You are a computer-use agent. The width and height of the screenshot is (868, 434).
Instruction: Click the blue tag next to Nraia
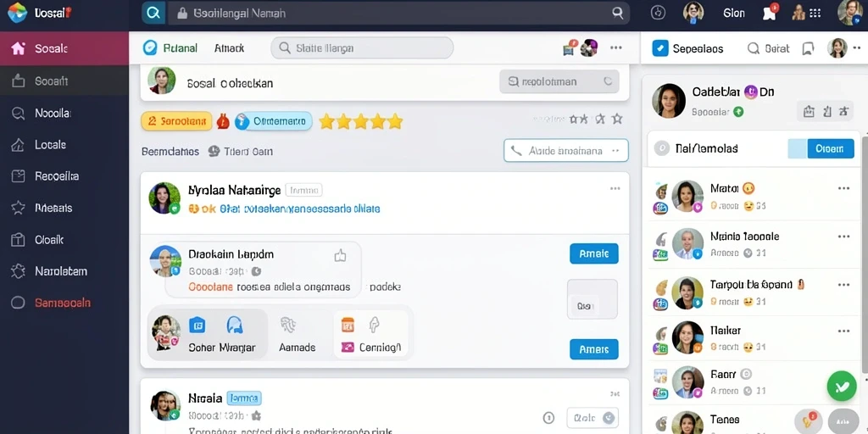243,398
